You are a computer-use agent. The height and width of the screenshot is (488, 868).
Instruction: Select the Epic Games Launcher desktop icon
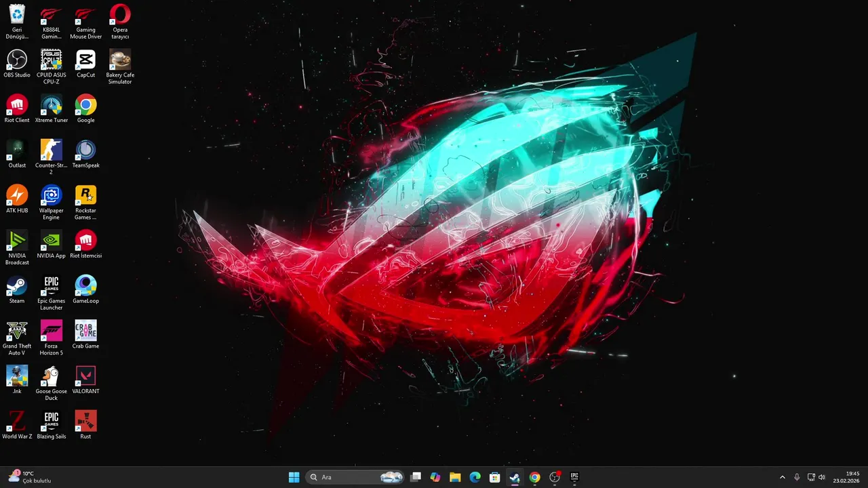coord(51,293)
